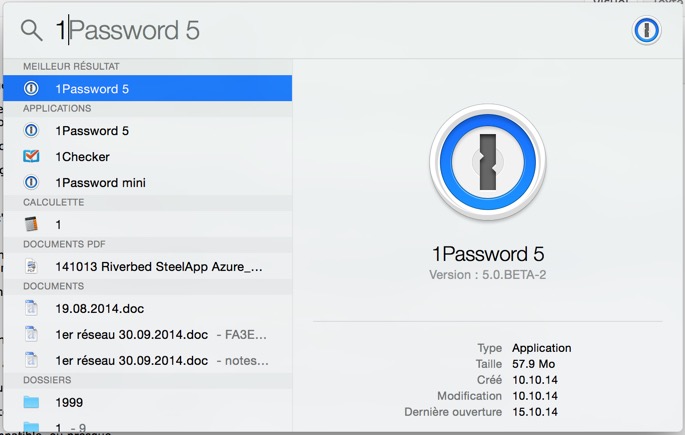The image size is (685, 435).
Task: Open 1Password 5 under Applications
Action: pos(148,131)
